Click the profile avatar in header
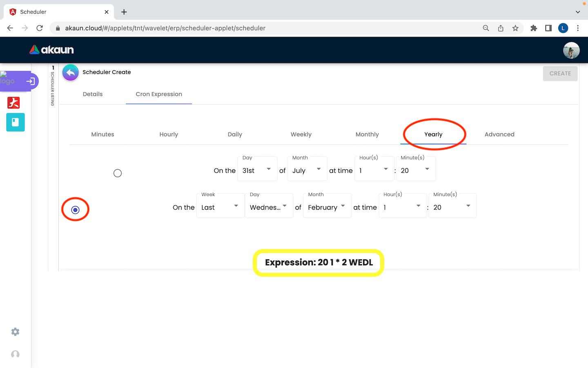588x368 pixels. click(x=571, y=51)
